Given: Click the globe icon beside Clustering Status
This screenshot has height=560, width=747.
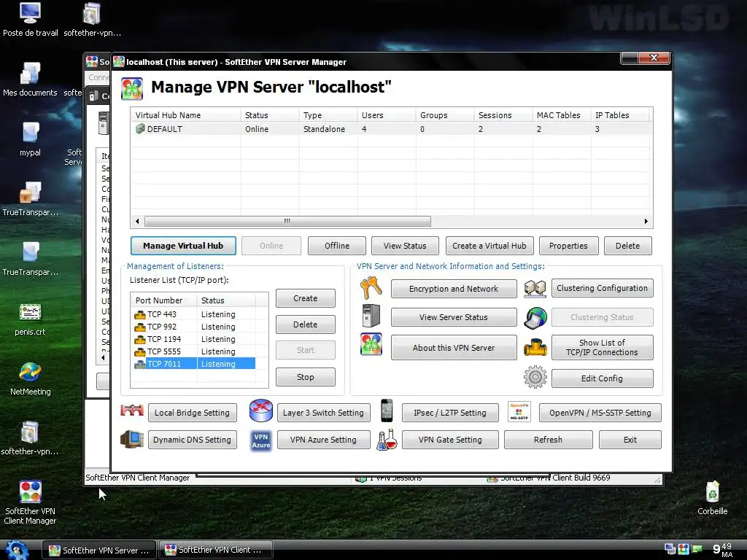Looking at the screenshot, I should pos(535,318).
